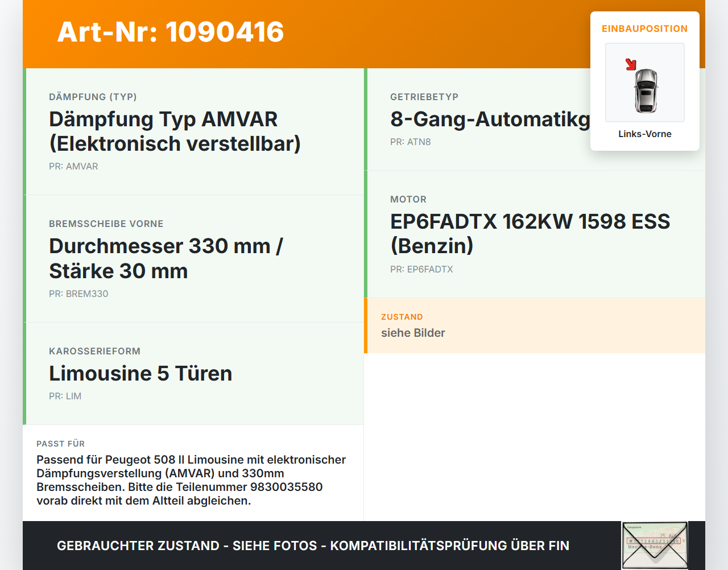Viewport: 728px width, 570px height.
Task: Select the 'EINBAUPOSITION' label
Action: pyautogui.click(x=645, y=28)
